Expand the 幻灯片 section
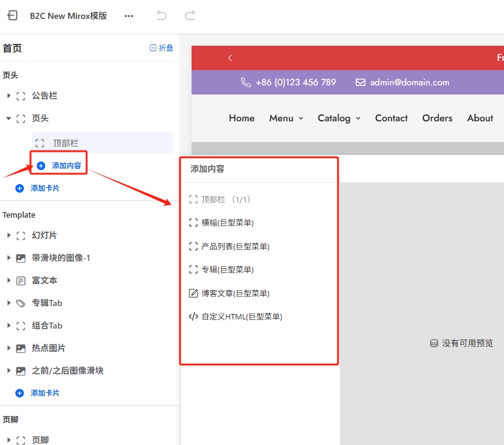Viewport: 504px width, 445px height. click(9, 235)
